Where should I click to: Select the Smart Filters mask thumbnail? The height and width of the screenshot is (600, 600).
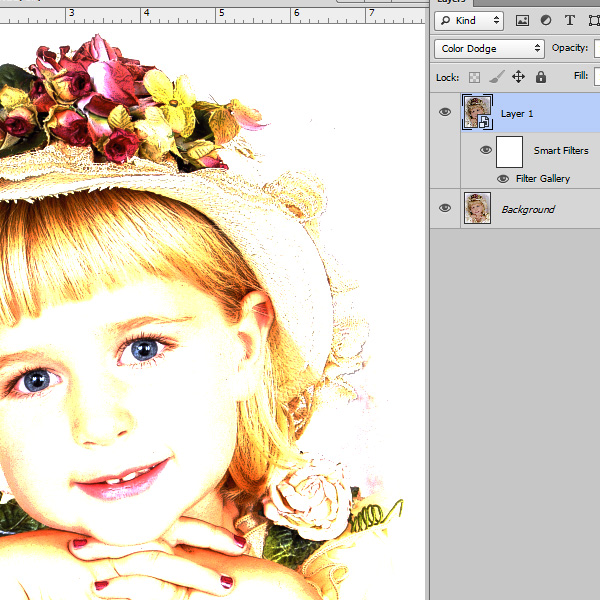point(509,152)
